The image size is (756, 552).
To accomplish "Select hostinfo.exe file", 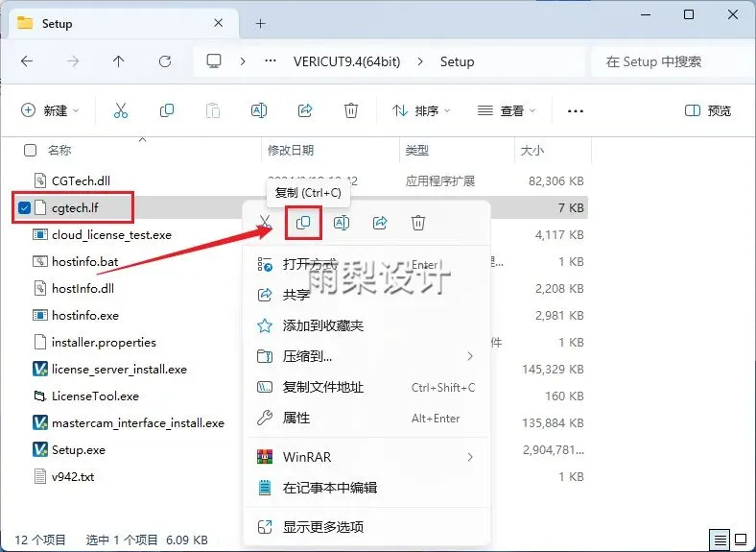I will (x=84, y=316).
